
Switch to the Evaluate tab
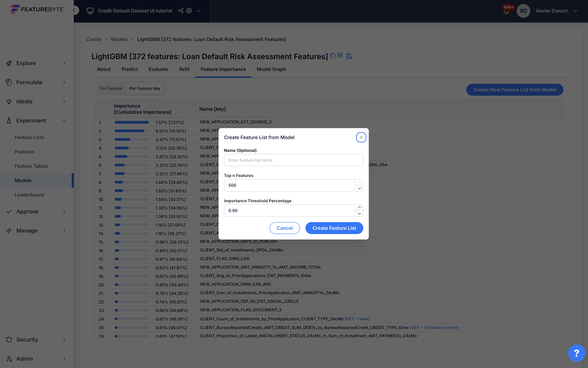point(158,69)
